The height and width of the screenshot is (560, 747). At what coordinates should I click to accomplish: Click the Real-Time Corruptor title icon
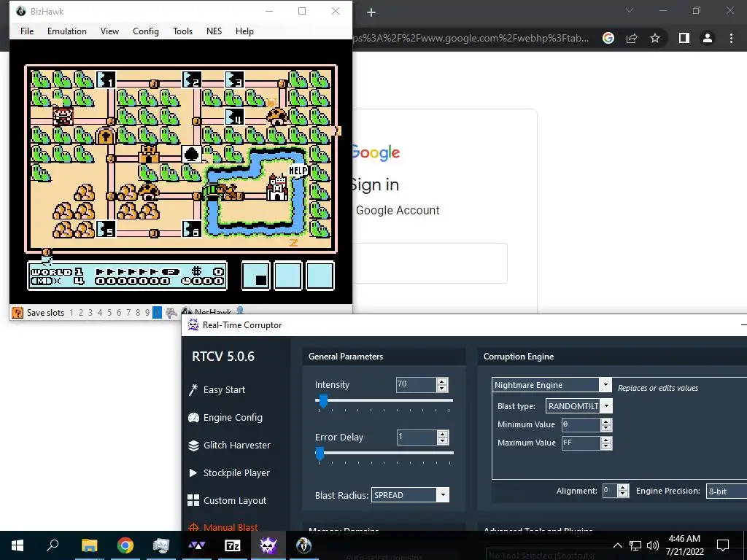pos(193,324)
